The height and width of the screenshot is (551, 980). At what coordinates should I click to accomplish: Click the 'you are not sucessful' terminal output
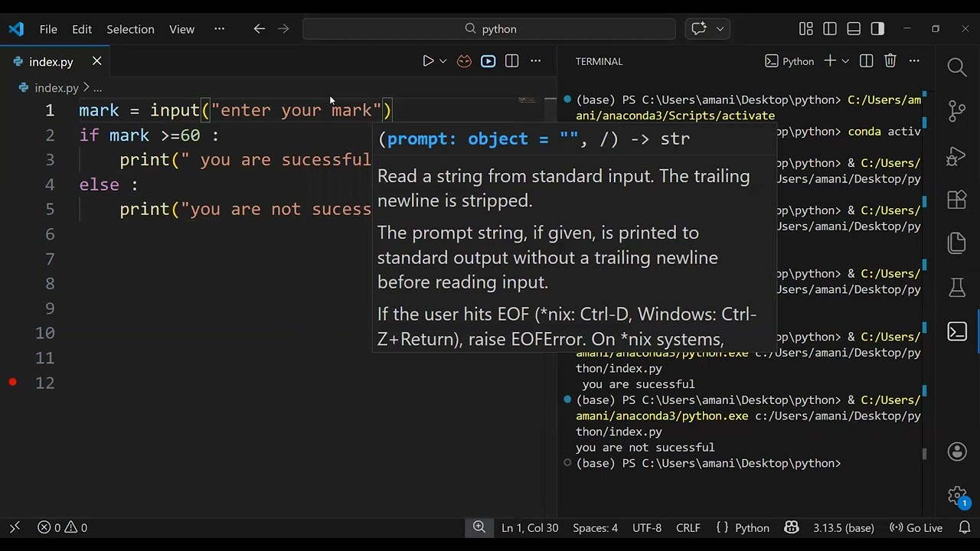point(645,448)
